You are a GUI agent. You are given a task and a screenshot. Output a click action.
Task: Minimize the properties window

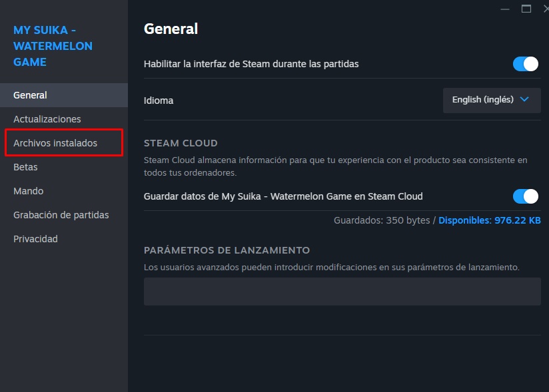[505, 9]
